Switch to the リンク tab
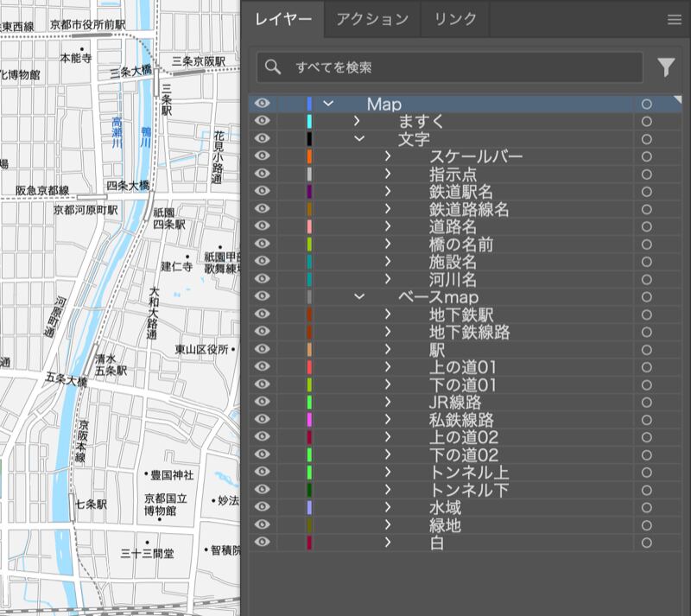Image resolution: width=691 pixels, height=616 pixels. click(455, 19)
